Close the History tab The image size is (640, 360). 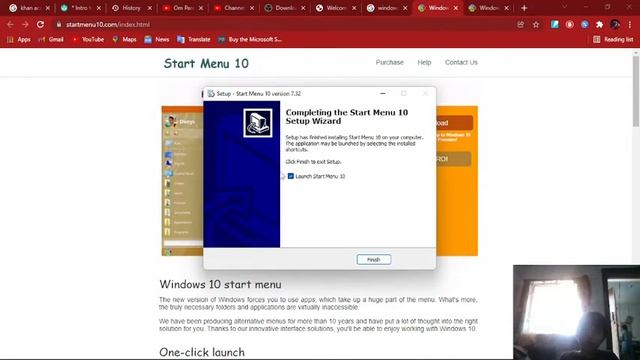(x=150, y=8)
